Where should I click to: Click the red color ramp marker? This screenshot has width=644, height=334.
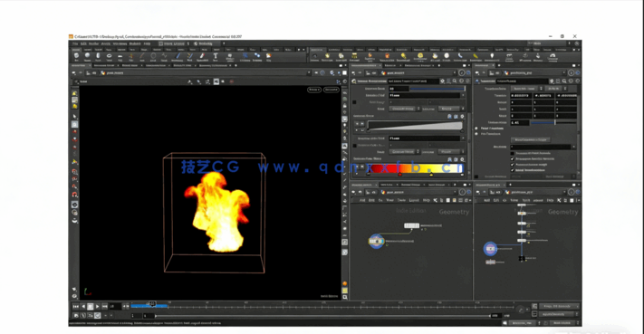399,175
